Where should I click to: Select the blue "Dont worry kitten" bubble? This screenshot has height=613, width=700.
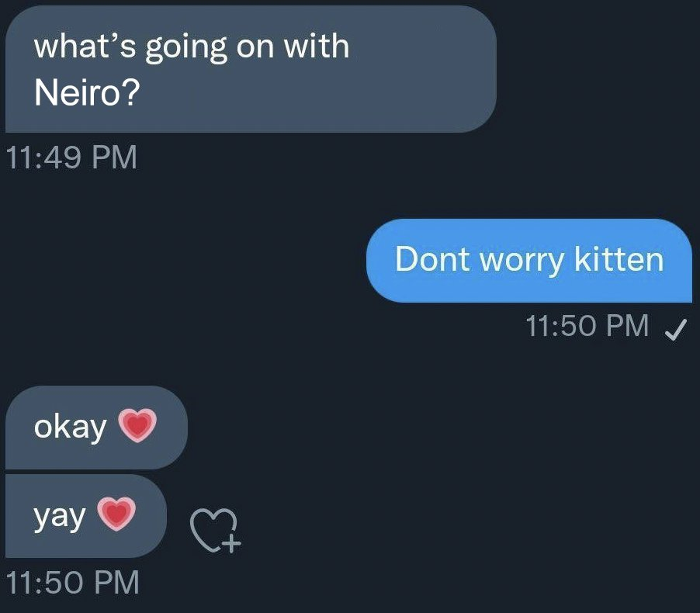(528, 261)
